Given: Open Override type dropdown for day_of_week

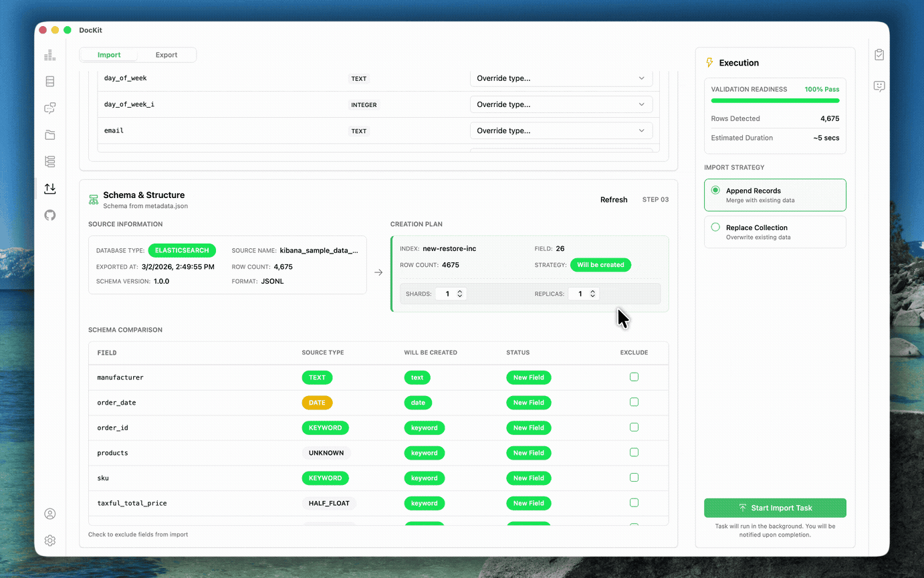Looking at the screenshot, I should point(561,78).
